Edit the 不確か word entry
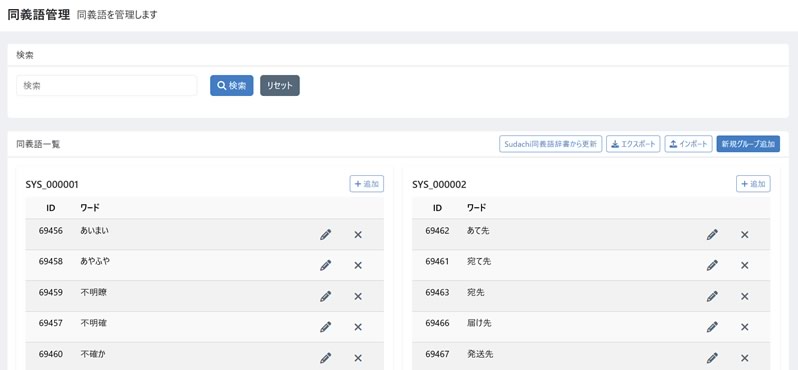 pyautogui.click(x=326, y=358)
